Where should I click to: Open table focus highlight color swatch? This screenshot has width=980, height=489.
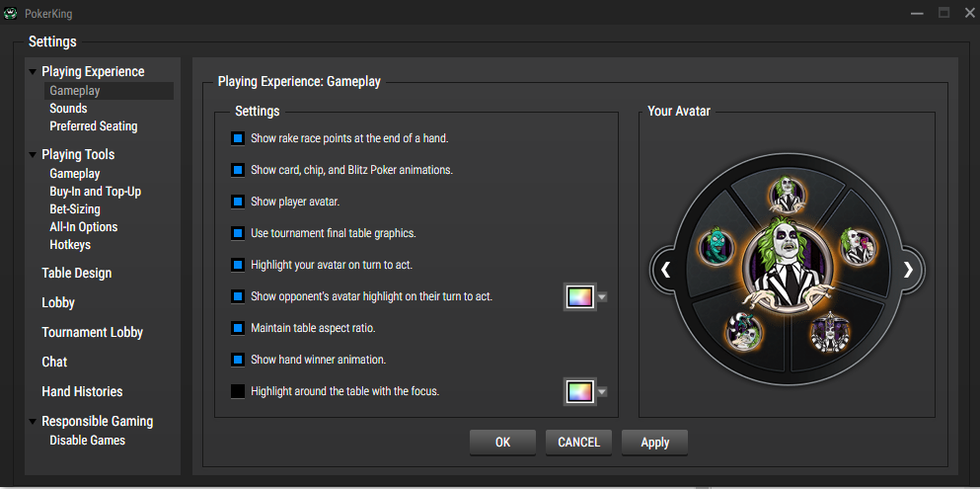pyautogui.click(x=579, y=391)
